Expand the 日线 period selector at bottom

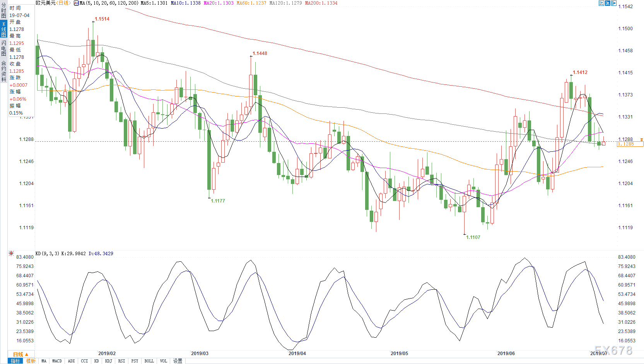pos(21,354)
